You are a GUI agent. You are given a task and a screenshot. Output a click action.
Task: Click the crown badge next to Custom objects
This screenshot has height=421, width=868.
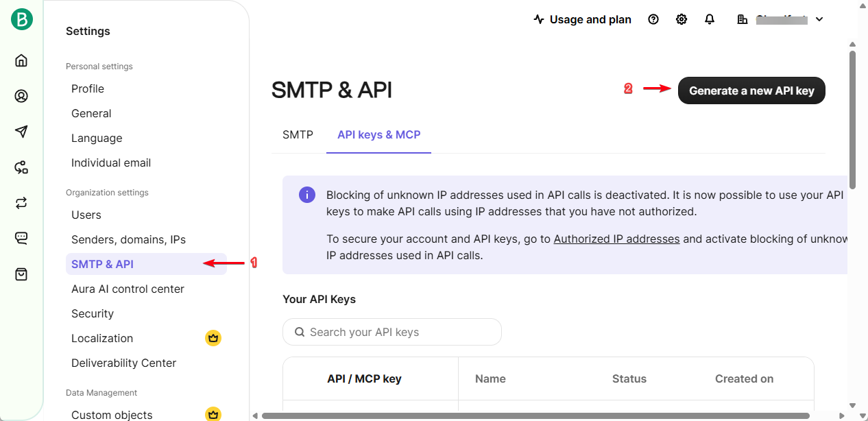click(213, 414)
